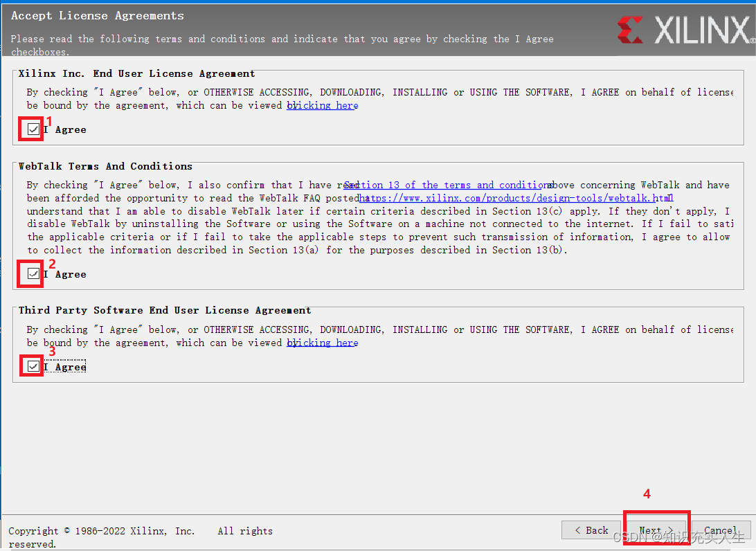756x551 pixels.
Task: Click the Cancel button
Action: pyautogui.click(x=721, y=530)
